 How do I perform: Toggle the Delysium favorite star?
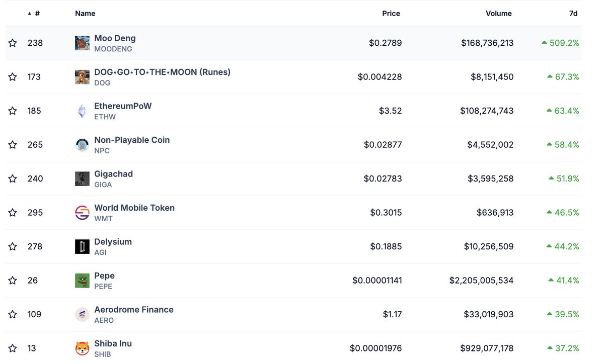(x=13, y=247)
